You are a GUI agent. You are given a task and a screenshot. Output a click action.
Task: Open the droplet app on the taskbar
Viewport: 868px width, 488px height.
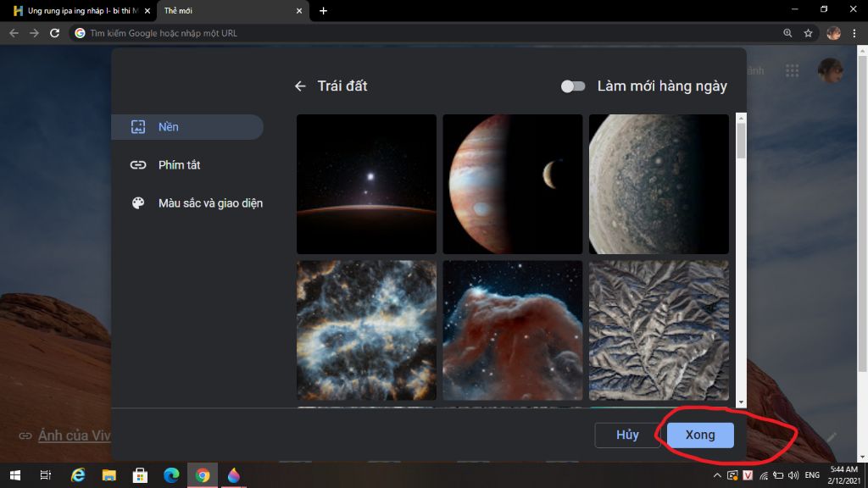pos(234,475)
